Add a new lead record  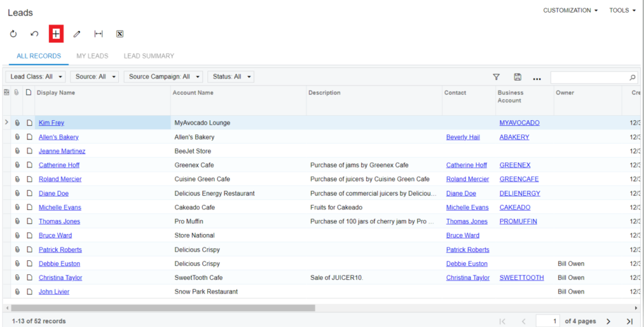click(56, 34)
